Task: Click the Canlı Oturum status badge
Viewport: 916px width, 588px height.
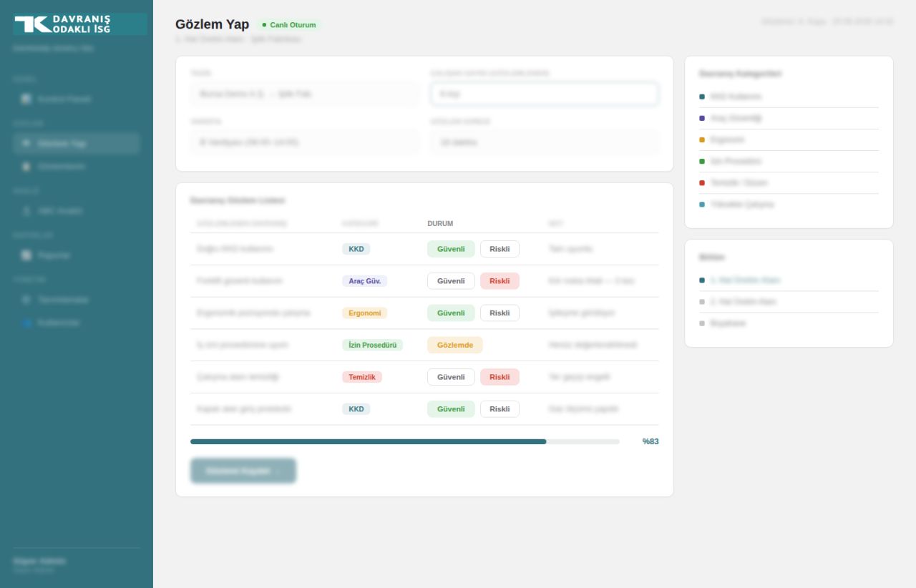Action: click(x=289, y=25)
